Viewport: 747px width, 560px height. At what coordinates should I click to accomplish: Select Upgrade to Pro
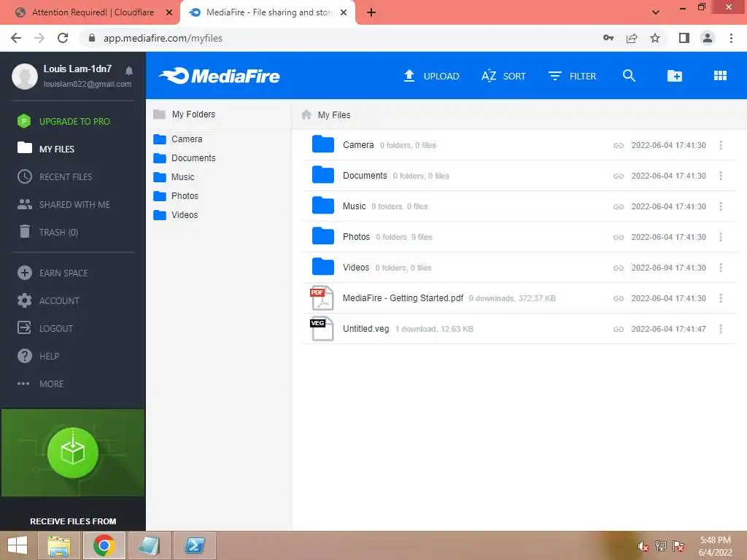[63, 122]
